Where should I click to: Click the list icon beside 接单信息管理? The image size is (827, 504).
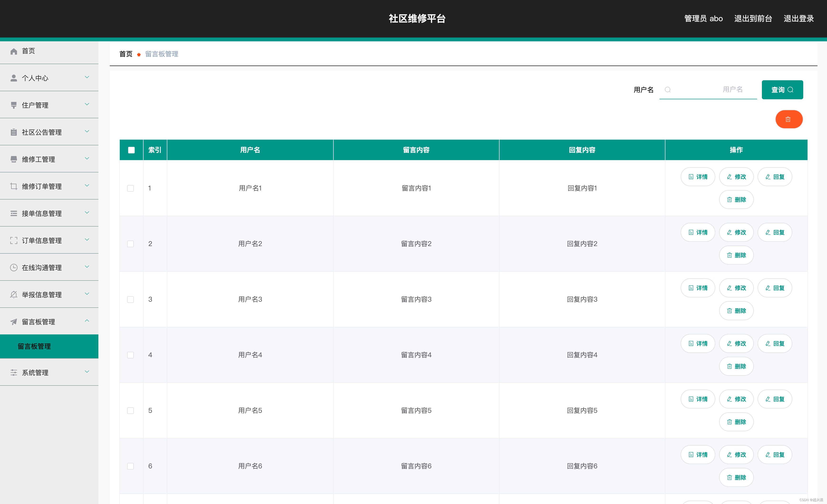point(14,214)
